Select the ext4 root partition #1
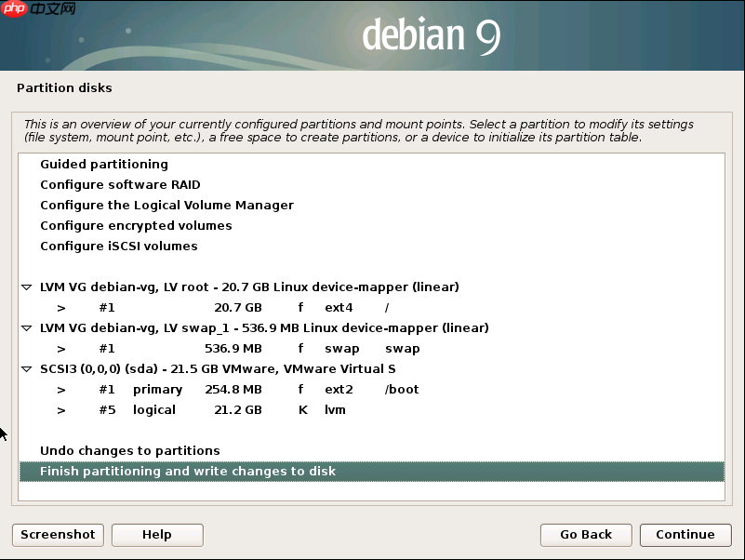This screenshot has height=560, width=745. [233, 307]
